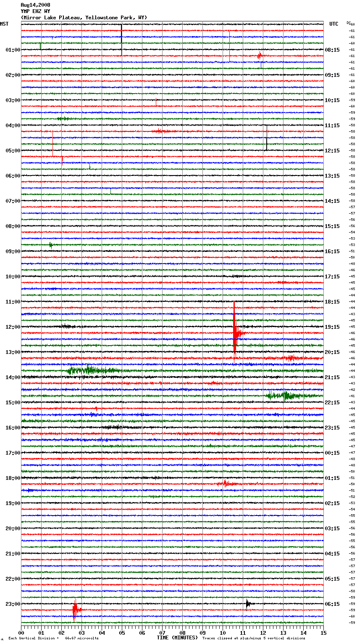Click the date header Aug14,2008
Image resolution: width=357 pixels, height=644 pixels.
[35, 5]
